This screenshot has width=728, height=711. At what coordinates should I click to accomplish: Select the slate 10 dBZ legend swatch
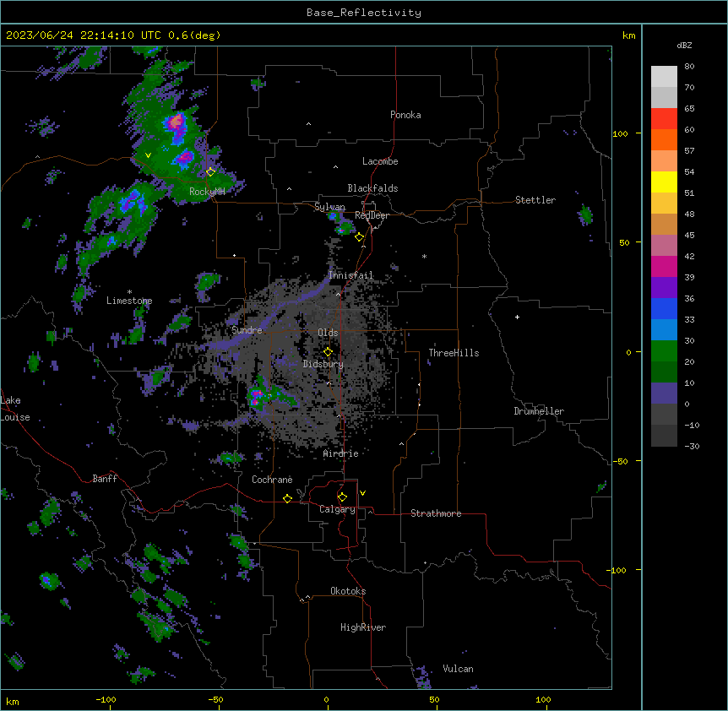[x=664, y=393]
